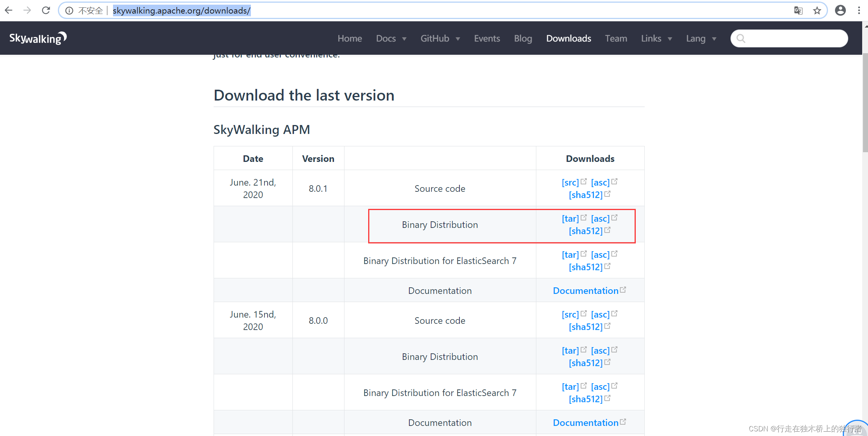The width and height of the screenshot is (868, 436).
Task: Download 8.0.1 Source code [src]
Action: [570, 182]
